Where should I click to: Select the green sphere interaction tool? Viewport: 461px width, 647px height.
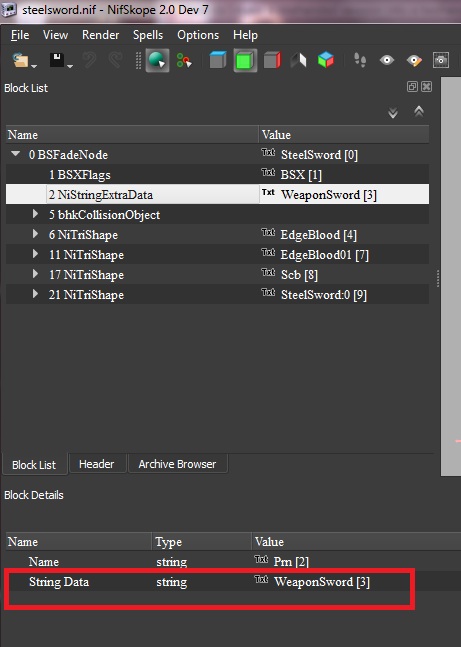click(157, 61)
